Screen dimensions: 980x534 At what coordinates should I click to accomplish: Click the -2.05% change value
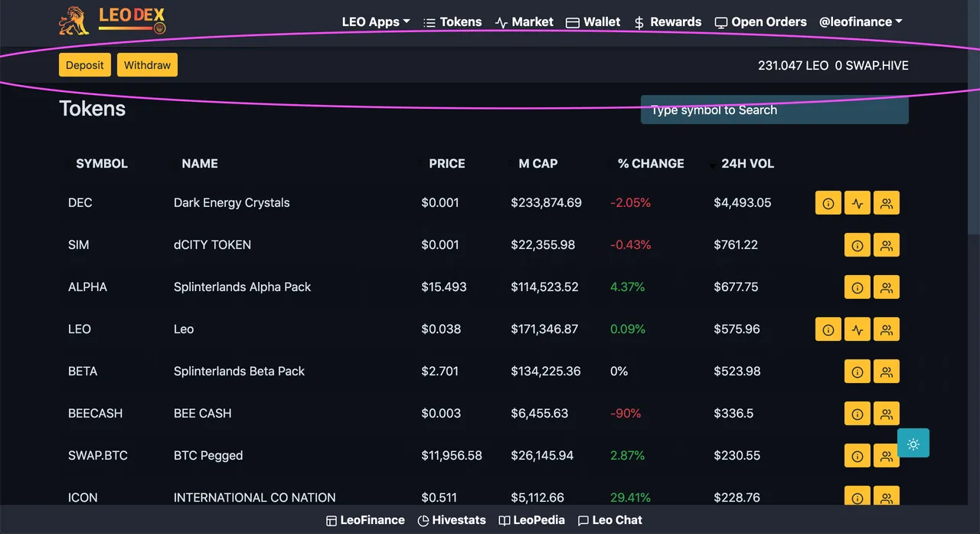point(630,203)
